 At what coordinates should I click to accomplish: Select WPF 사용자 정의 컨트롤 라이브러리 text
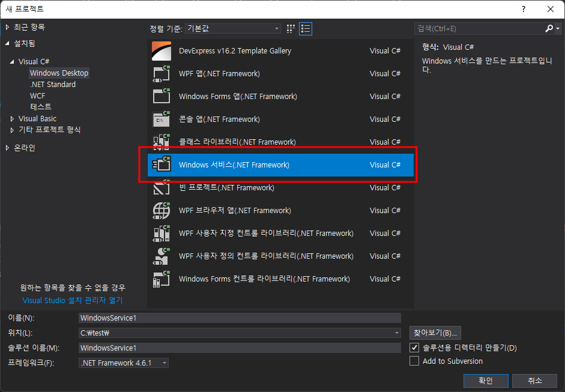[x=266, y=256]
